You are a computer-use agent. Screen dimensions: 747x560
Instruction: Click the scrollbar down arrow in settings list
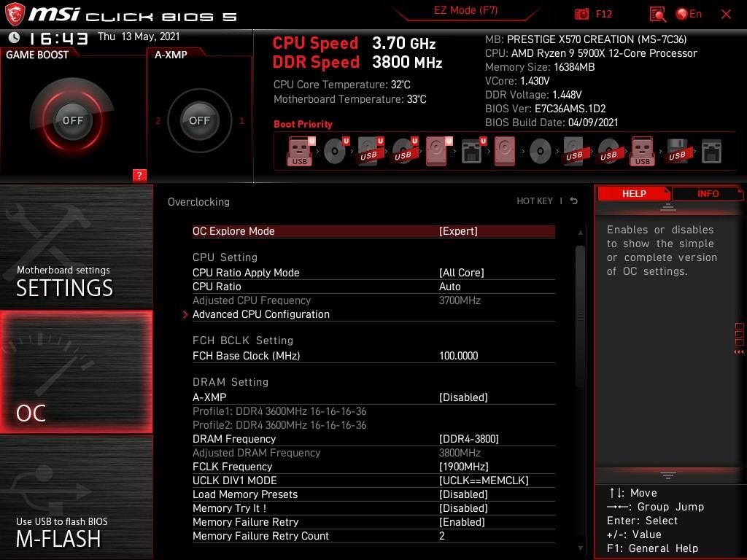pyautogui.click(x=580, y=548)
